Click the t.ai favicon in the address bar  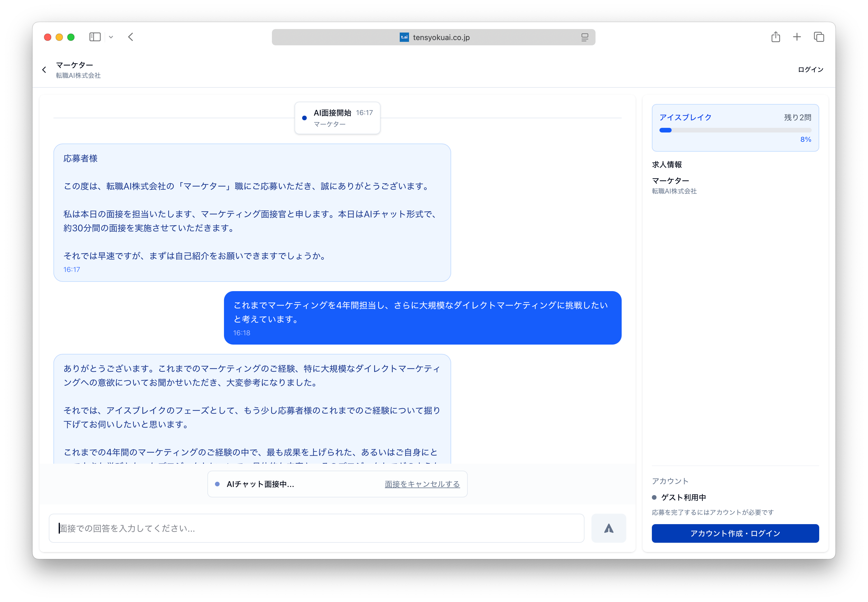coord(404,37)
